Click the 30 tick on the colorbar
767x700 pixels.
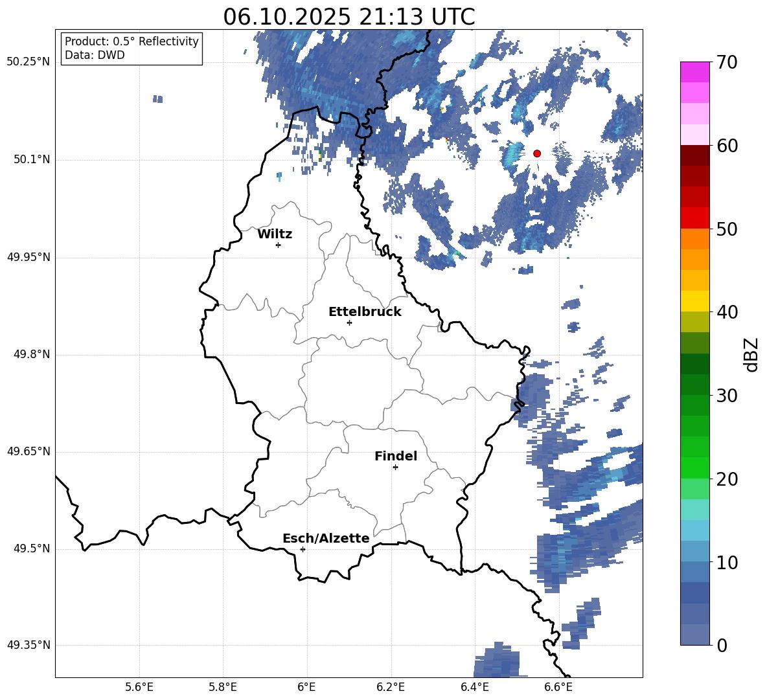[x=727, y=396]
